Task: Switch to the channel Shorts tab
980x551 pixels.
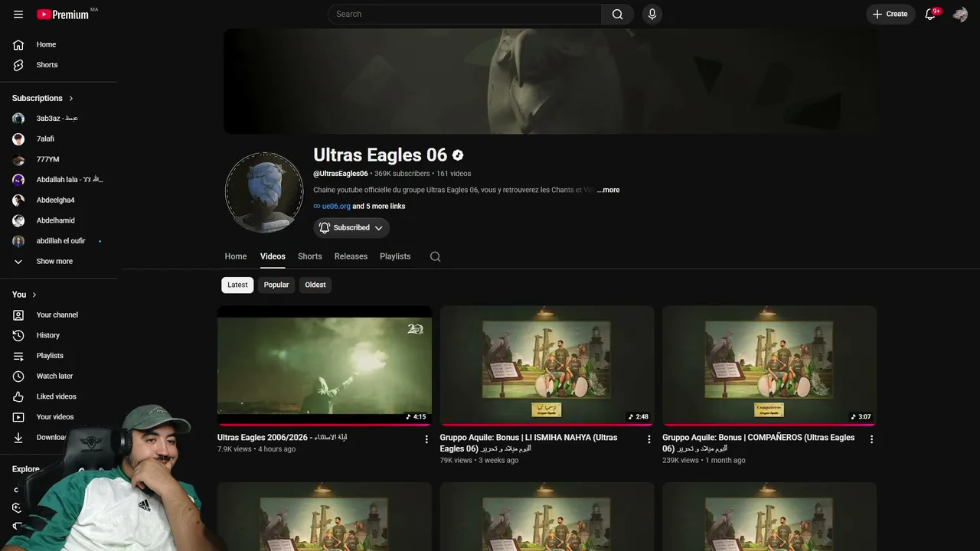Action: [x=310, y=256]
